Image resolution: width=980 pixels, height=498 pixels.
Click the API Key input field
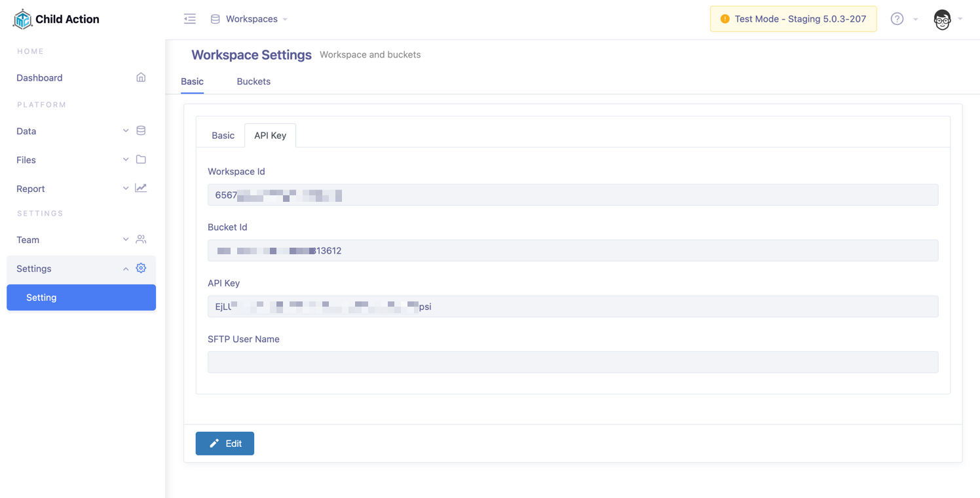click(x=573, y=307)
